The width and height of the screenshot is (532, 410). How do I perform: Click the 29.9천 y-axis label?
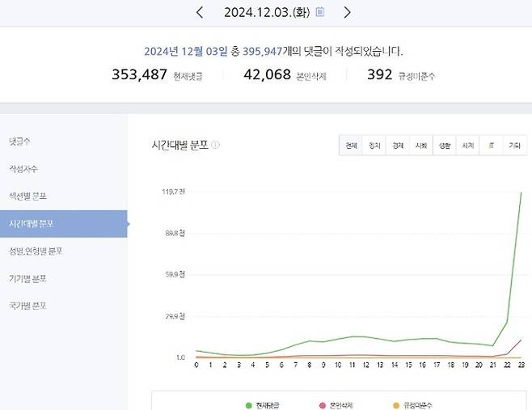[175, 316]
